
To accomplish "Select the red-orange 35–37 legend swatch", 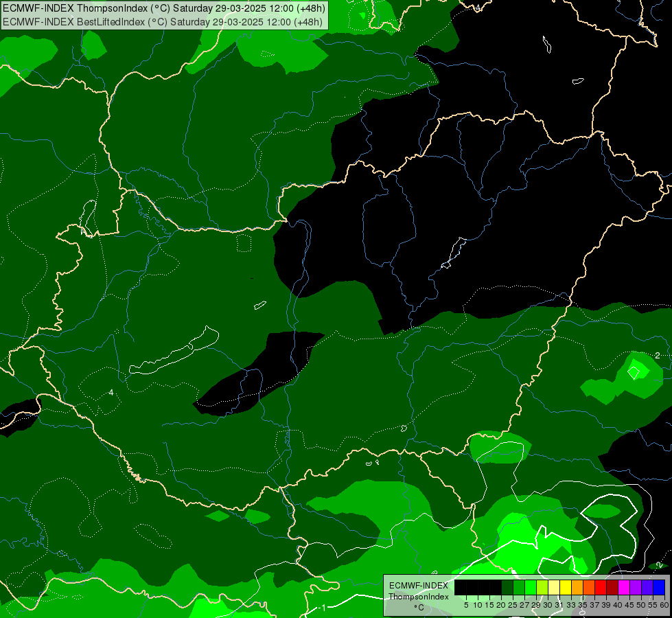I will 589,587.
